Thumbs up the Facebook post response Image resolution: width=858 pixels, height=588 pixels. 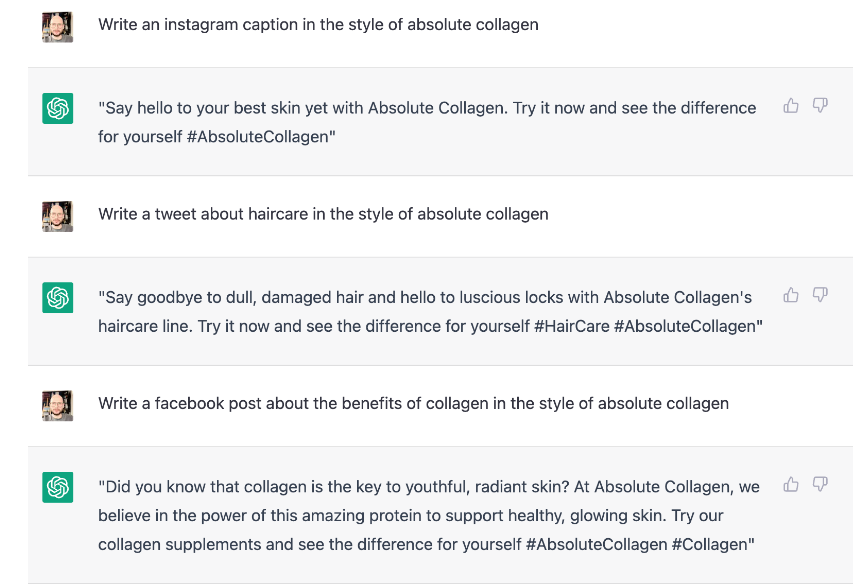(791, 484)
